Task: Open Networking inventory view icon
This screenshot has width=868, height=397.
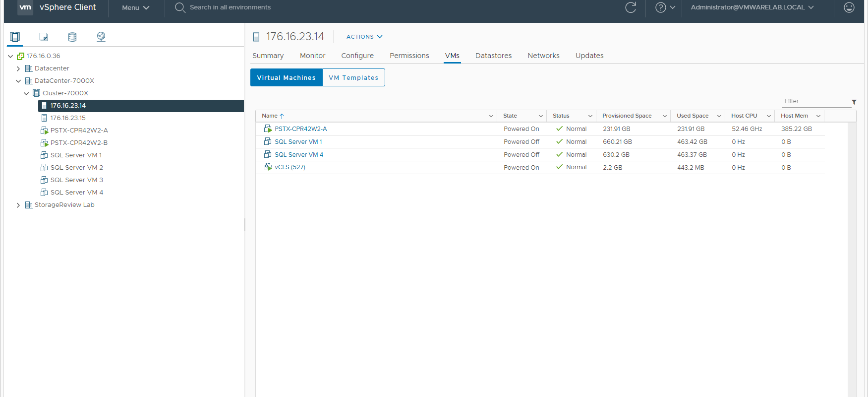Action: click(x=101, y=37)
